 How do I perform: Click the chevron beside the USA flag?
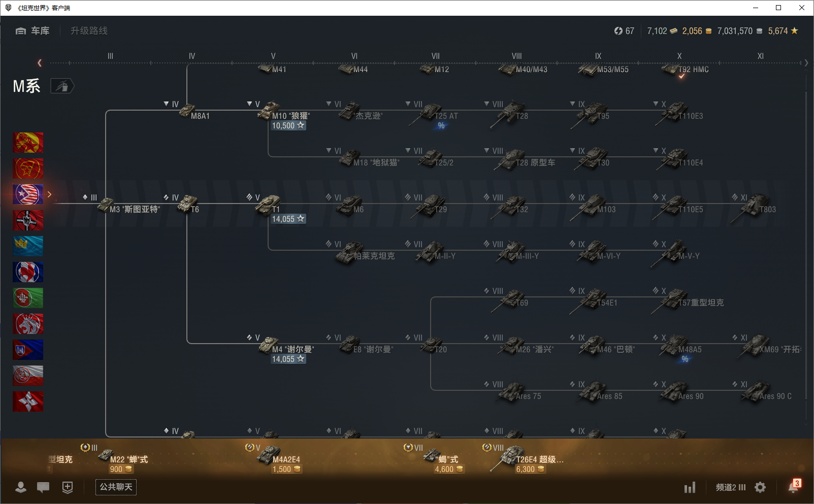(x=49, y=194)
